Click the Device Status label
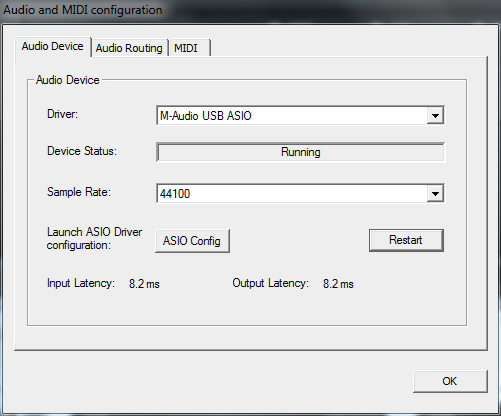 82,151
